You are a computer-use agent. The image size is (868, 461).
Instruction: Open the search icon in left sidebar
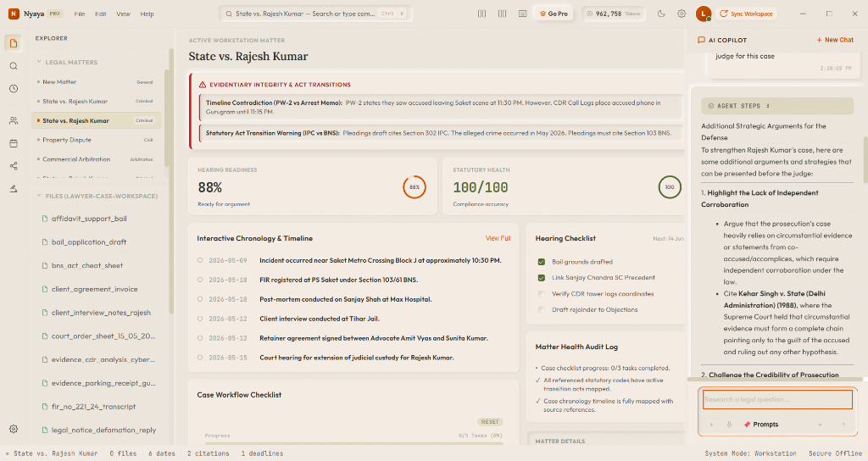14,66
